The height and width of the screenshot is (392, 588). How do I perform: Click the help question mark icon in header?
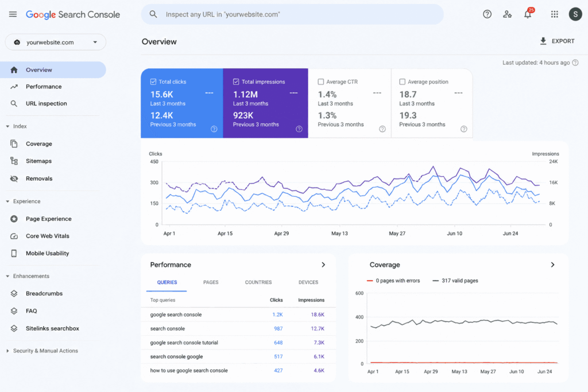pyautogui.click(x=487, y=14)
